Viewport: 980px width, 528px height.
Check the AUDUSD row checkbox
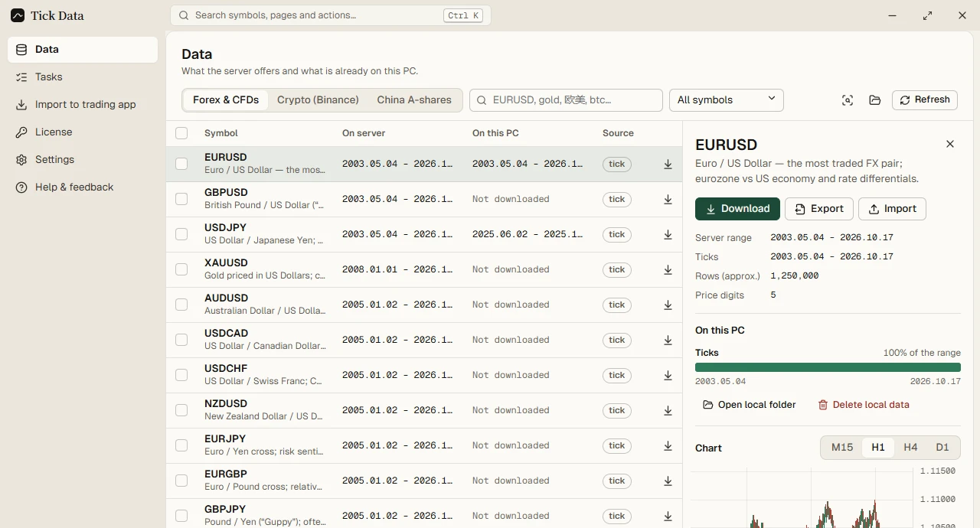(181, 305)
